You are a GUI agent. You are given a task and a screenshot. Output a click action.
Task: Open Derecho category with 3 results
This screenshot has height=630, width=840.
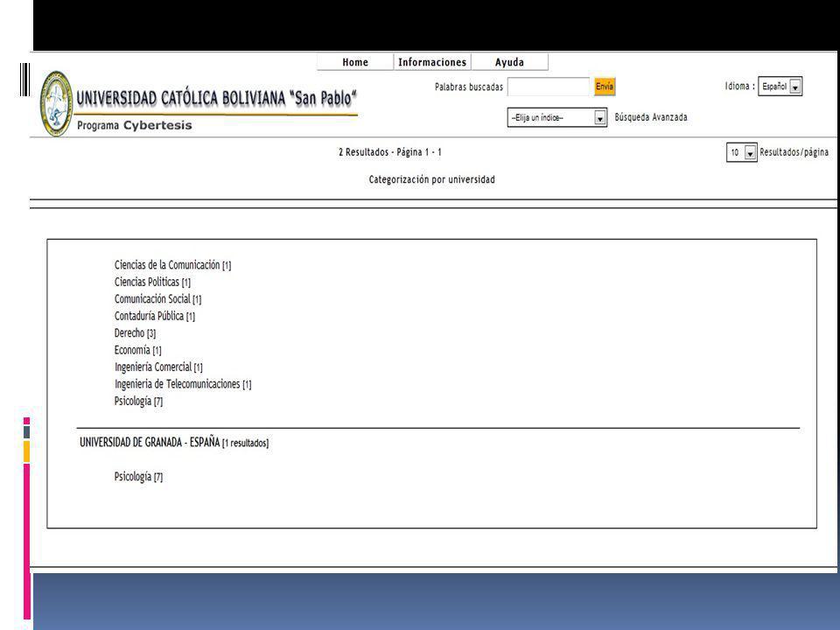[135, 332]
